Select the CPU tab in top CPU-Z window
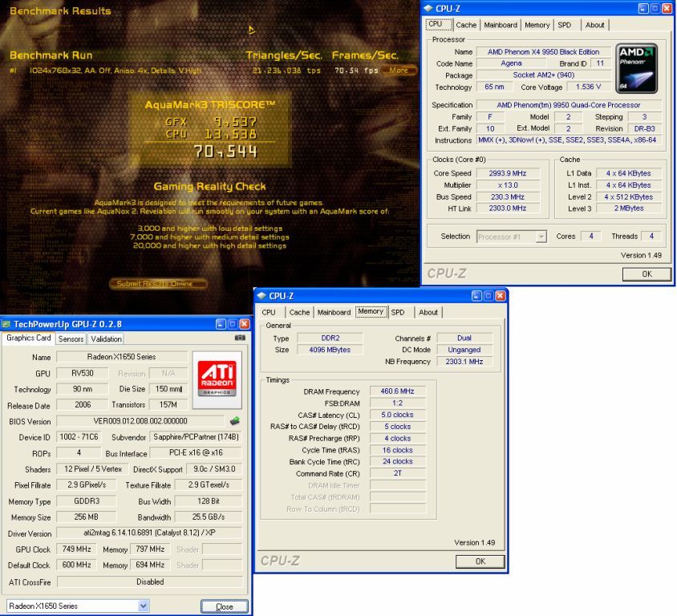This screenshot has width=677, height=616. (439, 24)
